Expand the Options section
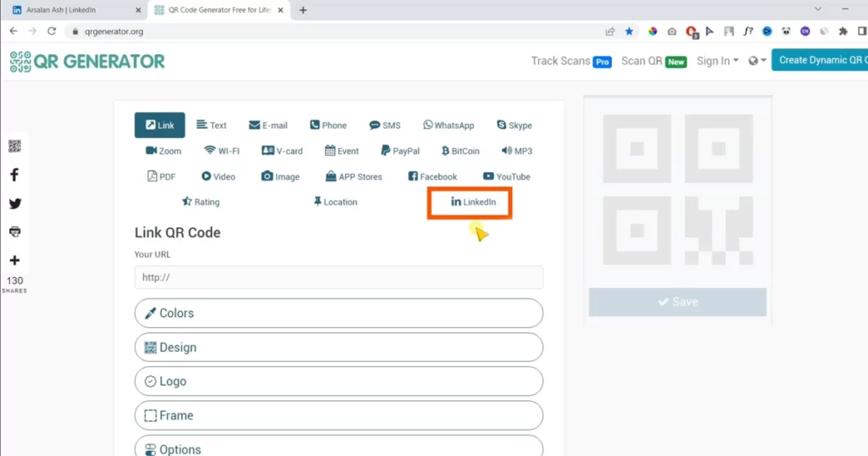 pyautogui.click(x=339, y=448)
